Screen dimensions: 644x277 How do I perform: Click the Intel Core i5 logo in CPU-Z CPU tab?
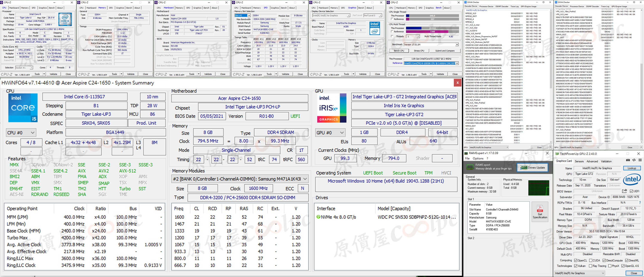coord(65,19)
